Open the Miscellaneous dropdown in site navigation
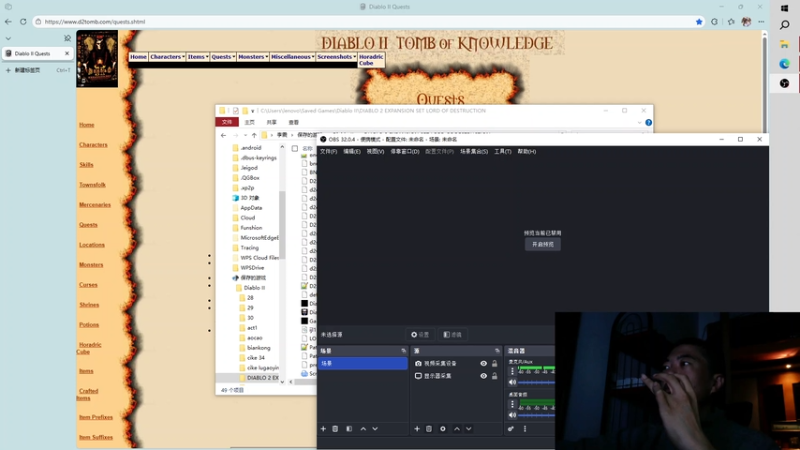The width and height of the screenshot is (800, 450). [292, 57]
